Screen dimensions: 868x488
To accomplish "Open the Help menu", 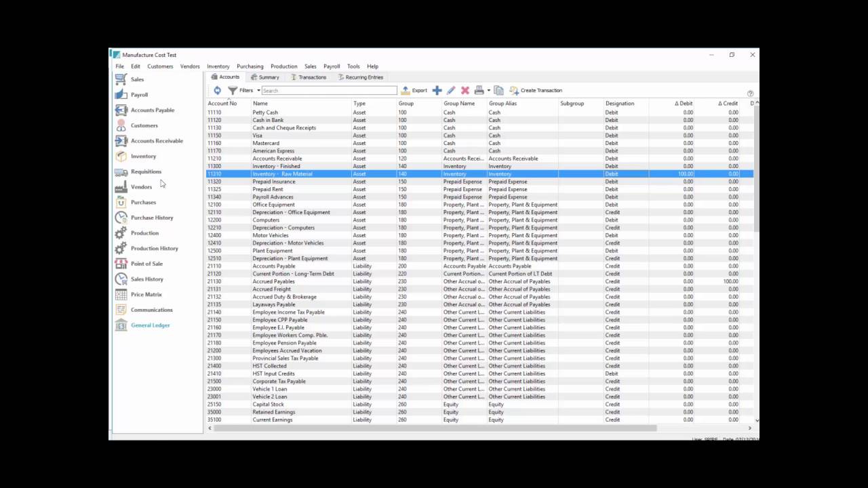I will coord(373,66).
